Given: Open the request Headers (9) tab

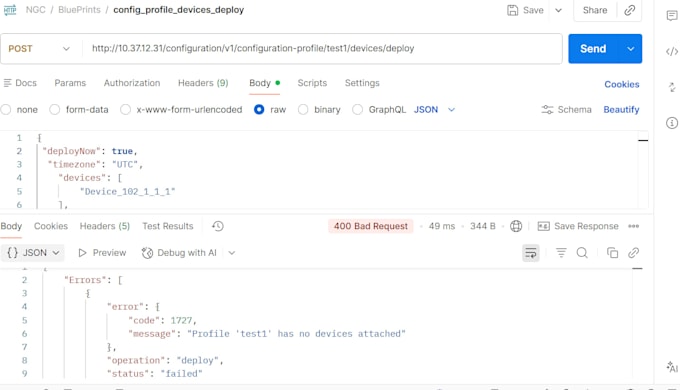Looking at the screenshot, I should tap(203, 83).
